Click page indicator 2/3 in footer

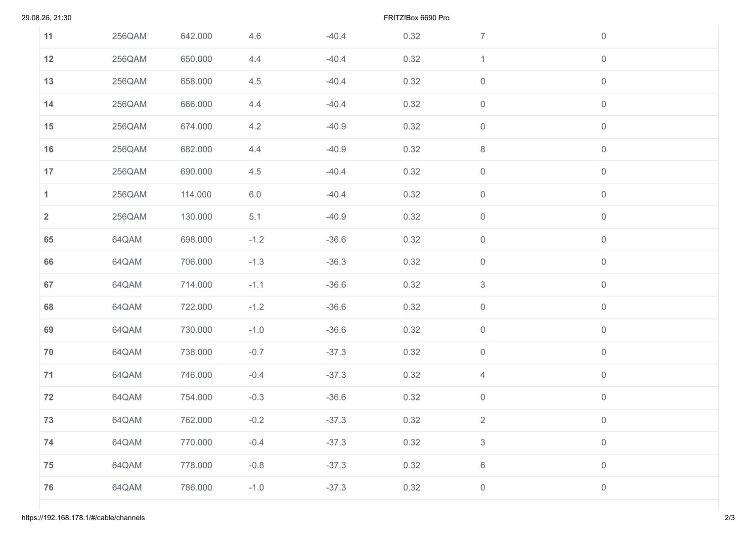pos(730,518)
